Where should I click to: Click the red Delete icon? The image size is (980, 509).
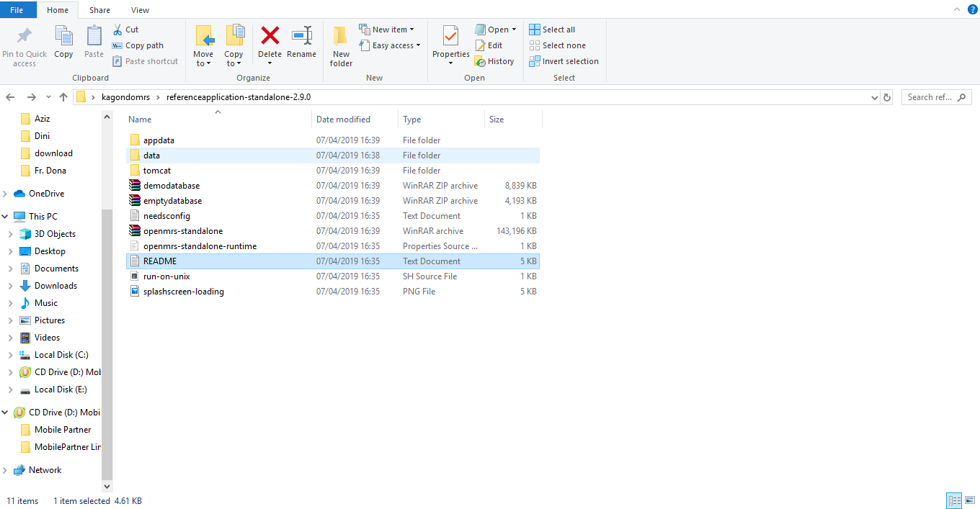click(x=270, y=35)
